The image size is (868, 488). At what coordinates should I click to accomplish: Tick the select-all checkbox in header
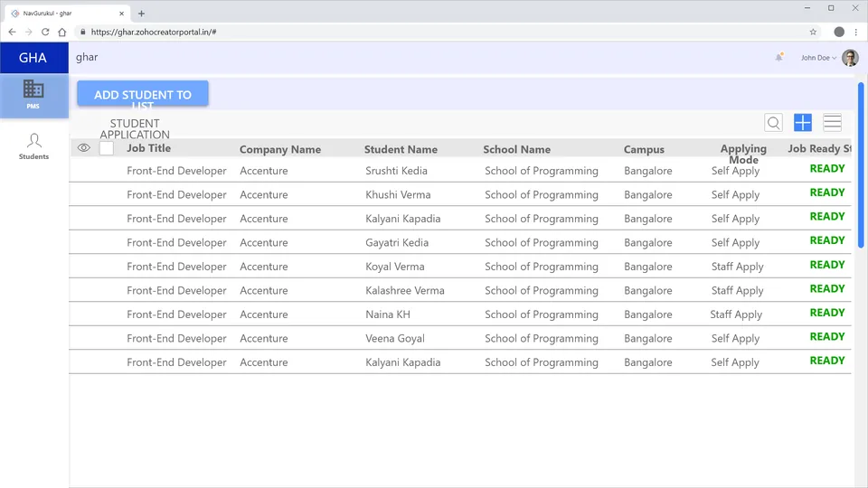click(107, 148)
